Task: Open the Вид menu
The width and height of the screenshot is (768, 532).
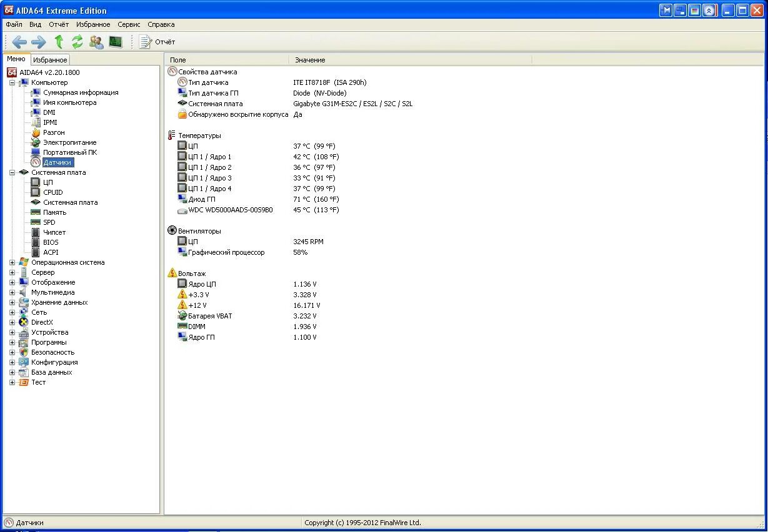Action: (x=35, y=24)
